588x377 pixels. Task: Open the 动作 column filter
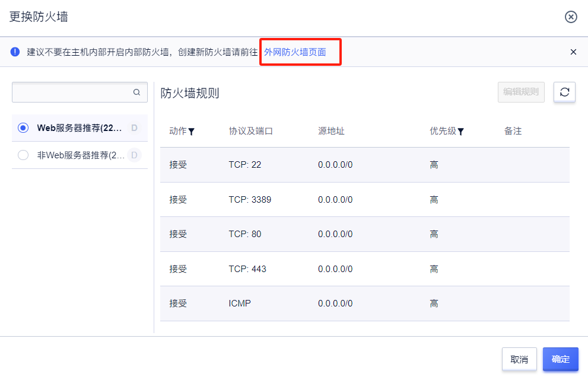pyautogui.click(x=191, y=132)
